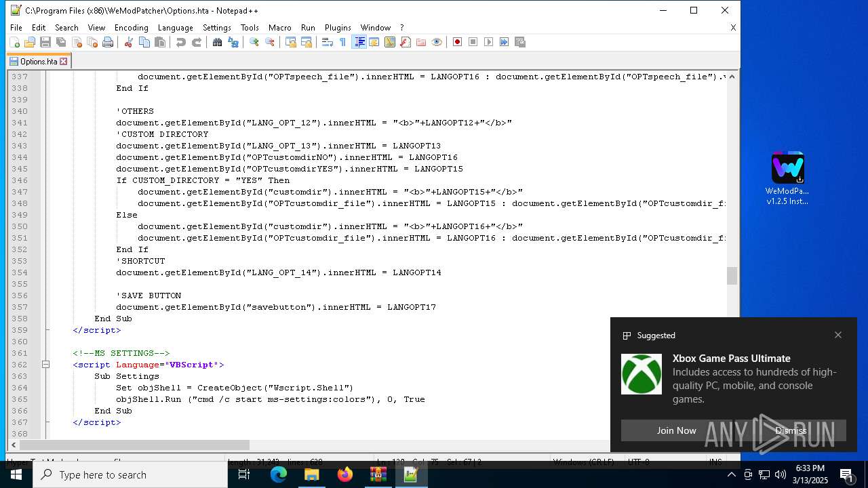Open the Action Center notifications icon

(x=847, y=474)
